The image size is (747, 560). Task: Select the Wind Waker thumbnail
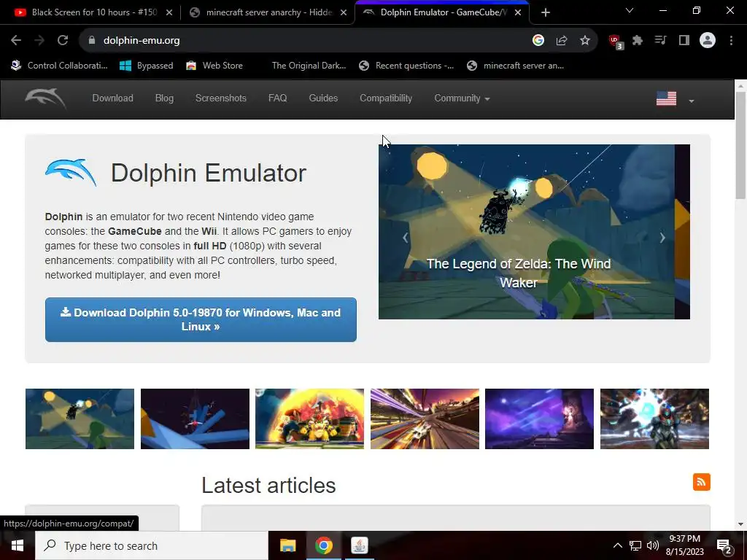click(80, 419)
